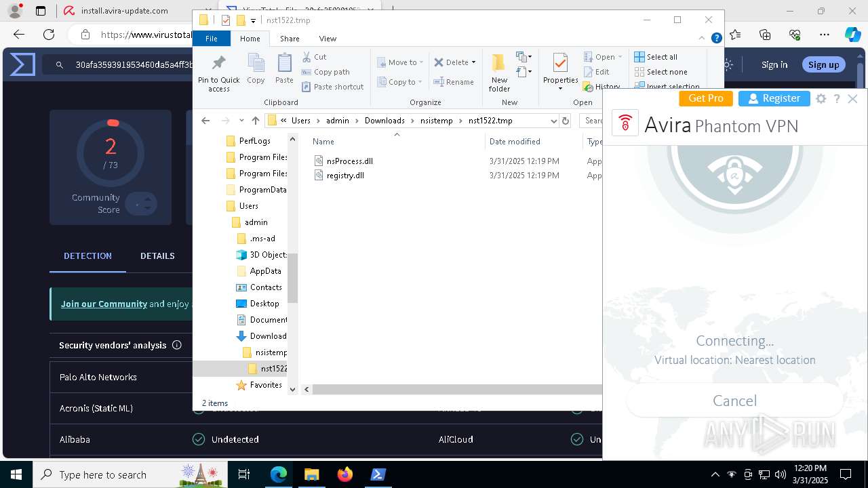
Task: Click Sign in on VirusTotal
Action: pyautogui.click(x=774, y=65)
